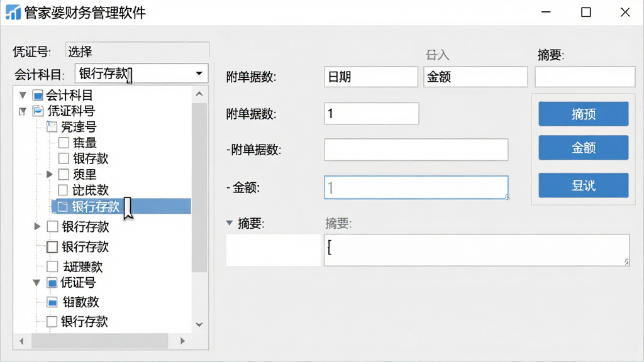Click tree horizontal scrollbar left arrow

click(x=21, y=341)
